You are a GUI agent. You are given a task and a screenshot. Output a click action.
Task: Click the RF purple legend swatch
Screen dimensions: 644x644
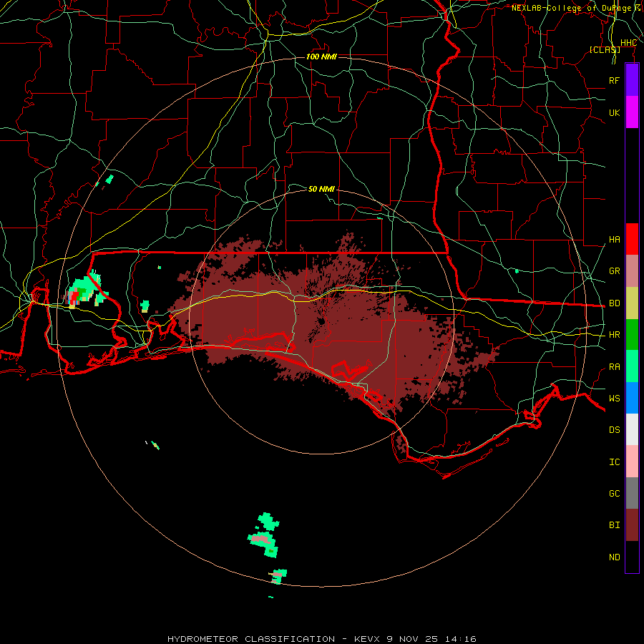pyautogui.click(x=632, y=80)
